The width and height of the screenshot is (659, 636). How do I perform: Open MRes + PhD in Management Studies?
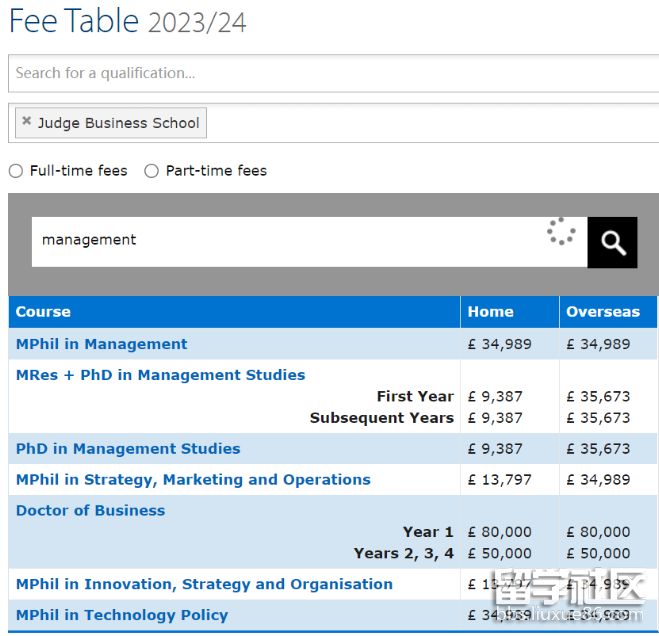tap(160, 375)
